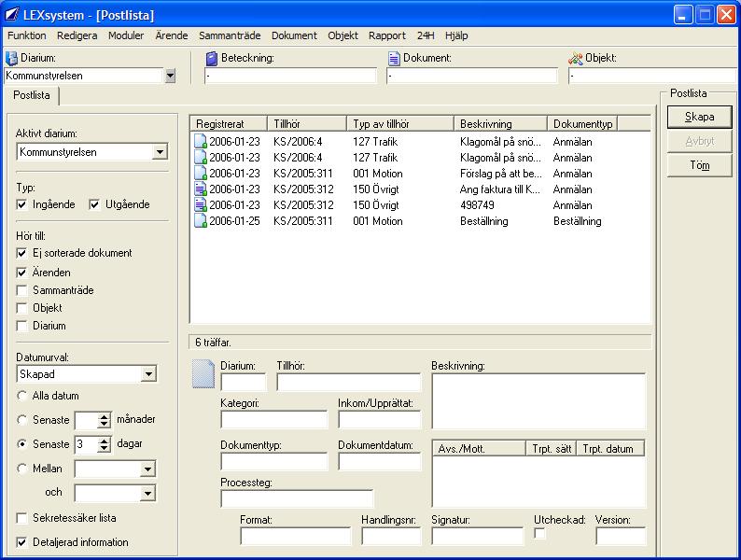The width and height of the screenshot is (741, 560).
Task: Select document icon of KS/2005:311 Anmälan row
Action: (201, 173)
